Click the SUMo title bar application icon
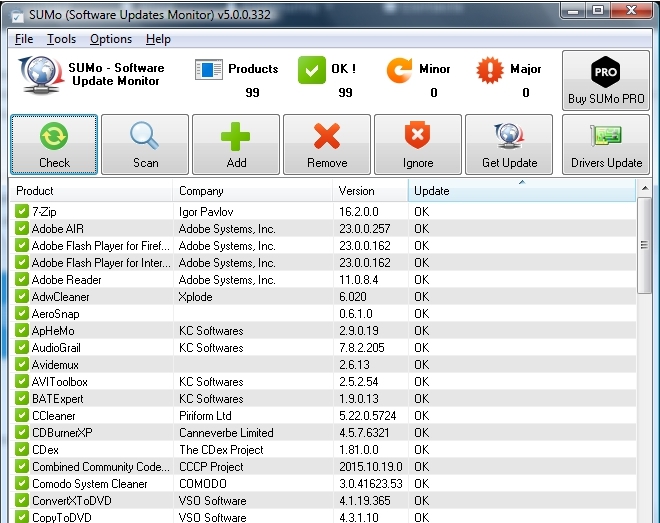This screenshot has height=523, width=660. coord(17,16)
